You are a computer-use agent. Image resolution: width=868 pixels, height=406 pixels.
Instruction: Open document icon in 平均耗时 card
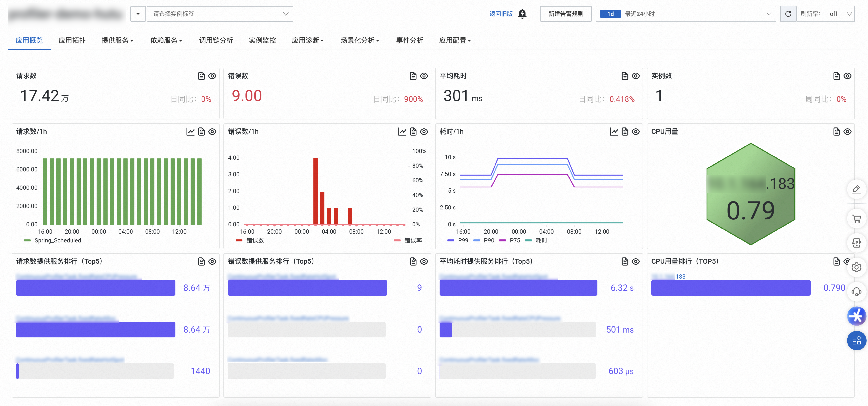coord(625,76)
